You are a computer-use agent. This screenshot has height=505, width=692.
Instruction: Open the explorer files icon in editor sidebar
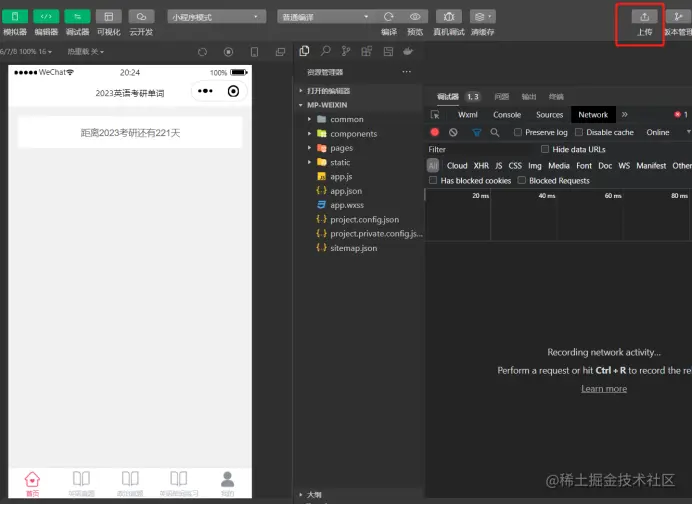coord(304,51)
